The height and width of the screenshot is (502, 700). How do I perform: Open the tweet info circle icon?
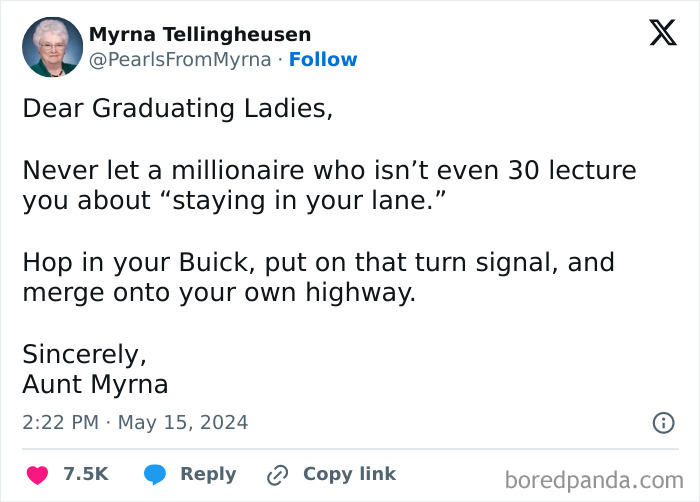click(663, 423)
